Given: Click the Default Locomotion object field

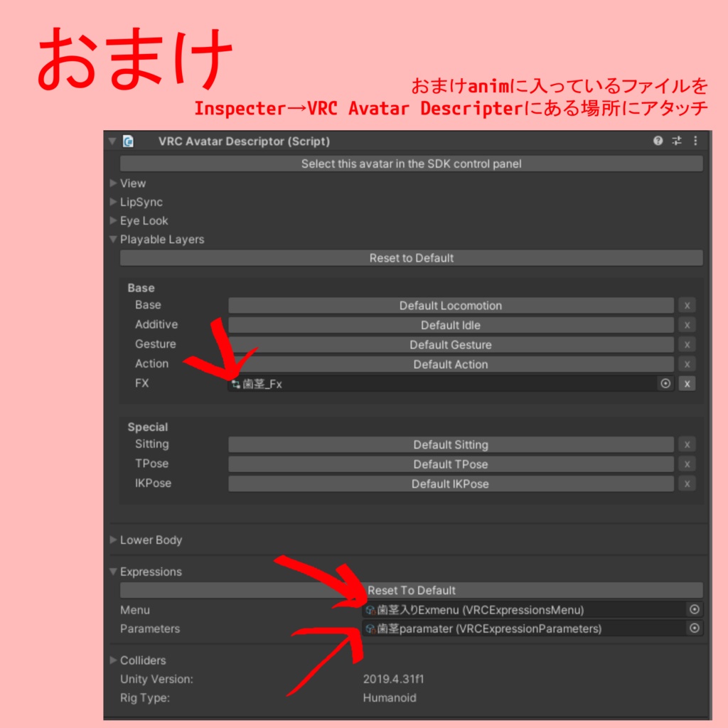Looking at the screenshot, I should tap(450, 305).
